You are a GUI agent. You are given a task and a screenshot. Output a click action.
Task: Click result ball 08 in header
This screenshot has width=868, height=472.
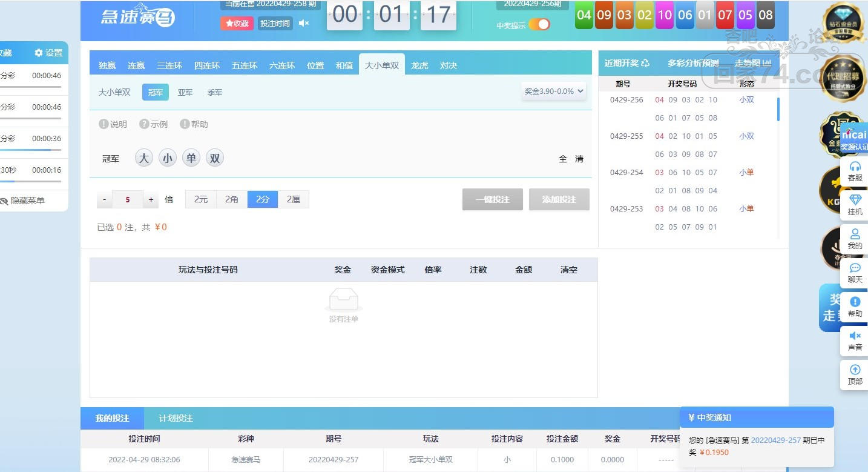point(766,15)
